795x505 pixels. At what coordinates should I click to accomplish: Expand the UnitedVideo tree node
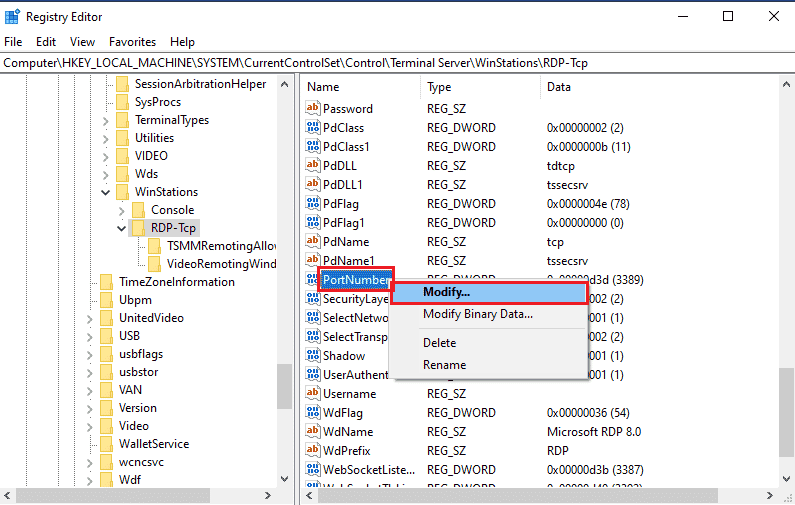pos(90,318)
